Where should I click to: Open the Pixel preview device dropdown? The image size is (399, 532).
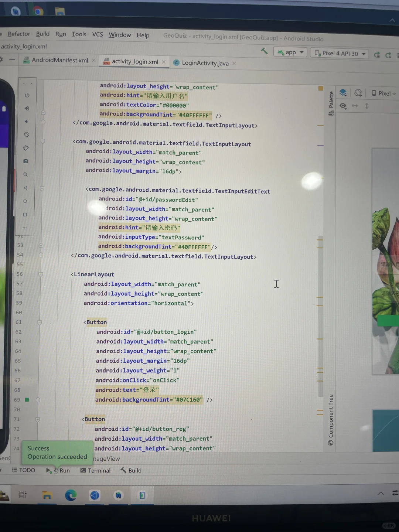383,93
